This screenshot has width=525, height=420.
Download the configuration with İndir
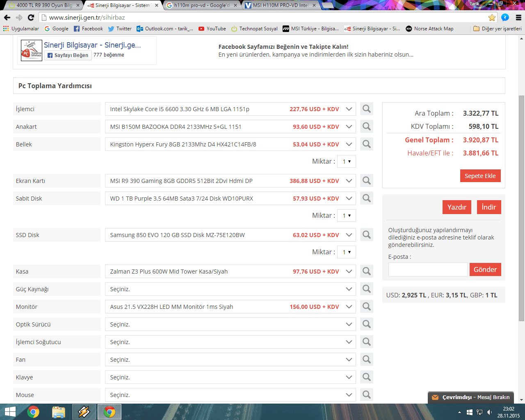pos(489,207)
